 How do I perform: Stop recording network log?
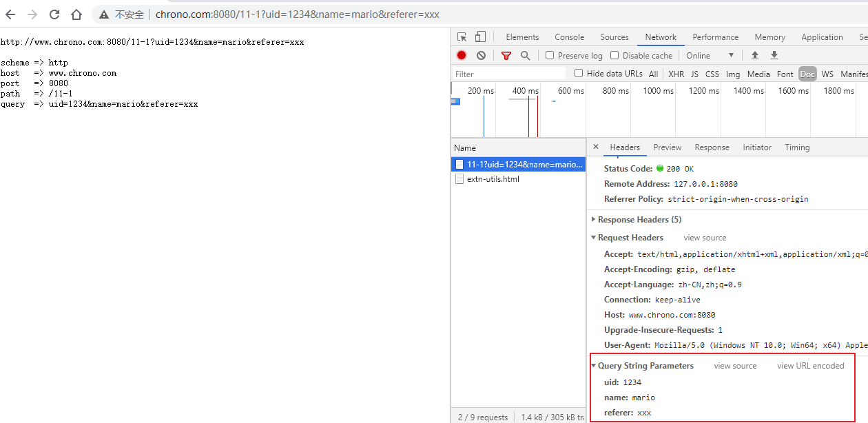point(462,55)
